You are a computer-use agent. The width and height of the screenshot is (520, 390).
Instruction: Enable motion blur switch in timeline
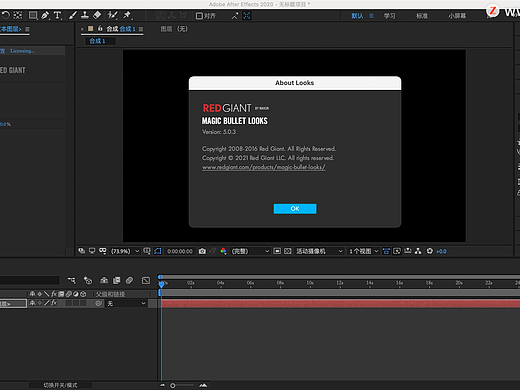(129, 280)
